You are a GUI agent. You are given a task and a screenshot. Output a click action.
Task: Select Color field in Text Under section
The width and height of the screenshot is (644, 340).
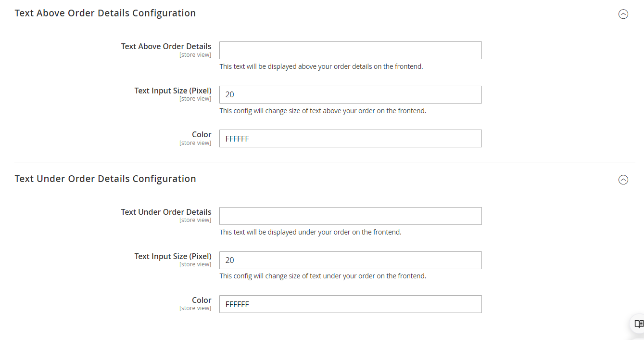(350, 304)
